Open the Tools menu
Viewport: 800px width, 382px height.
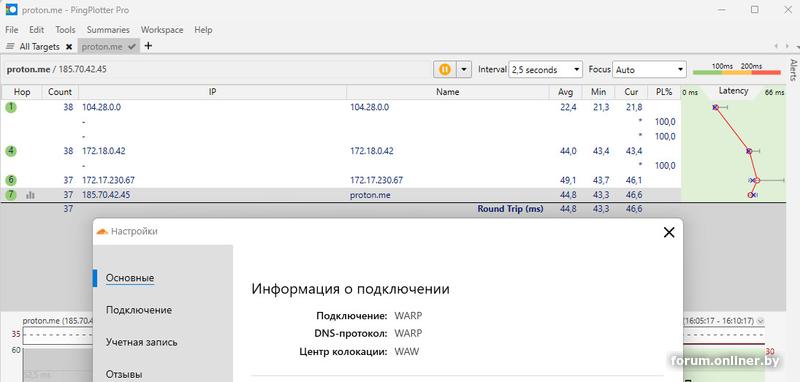[x=65, y=30]
